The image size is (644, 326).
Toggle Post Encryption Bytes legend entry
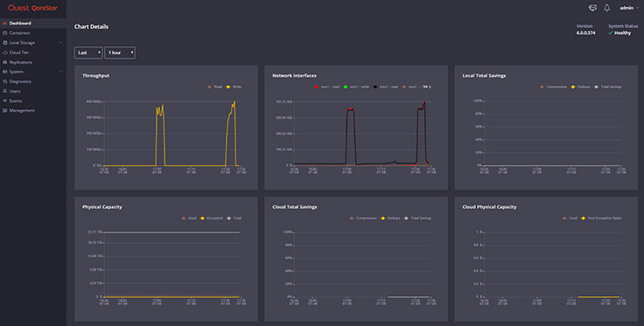coord(601,218)
